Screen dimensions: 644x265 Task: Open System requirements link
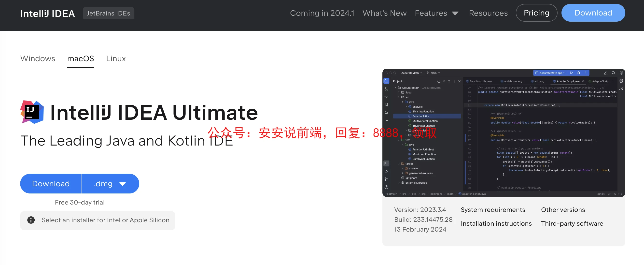pyautogui.click(x=493, y=210)
